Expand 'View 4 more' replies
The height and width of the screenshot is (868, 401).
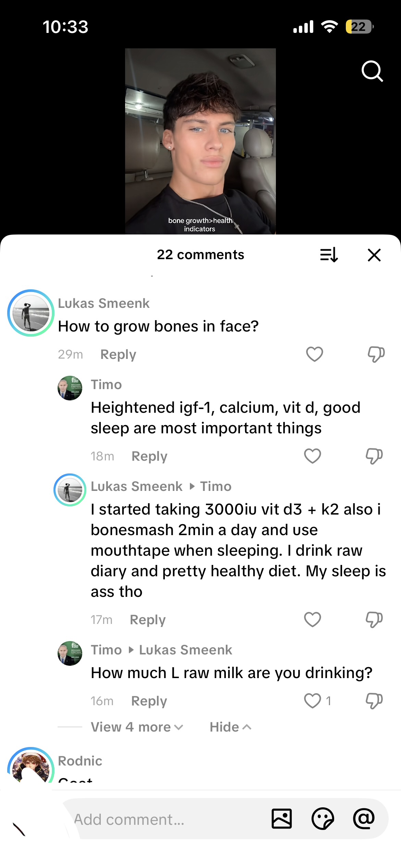(137, 727)
